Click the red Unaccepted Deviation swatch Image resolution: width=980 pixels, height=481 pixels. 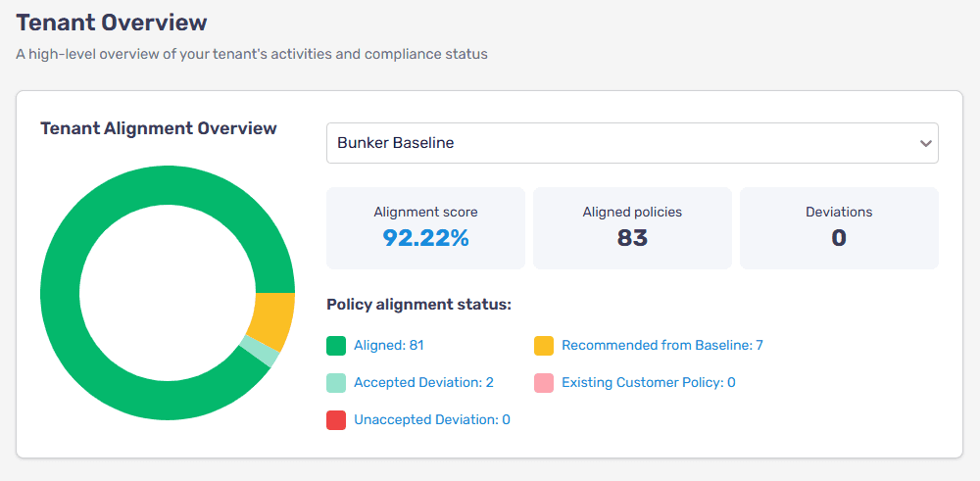click(336, 420)
